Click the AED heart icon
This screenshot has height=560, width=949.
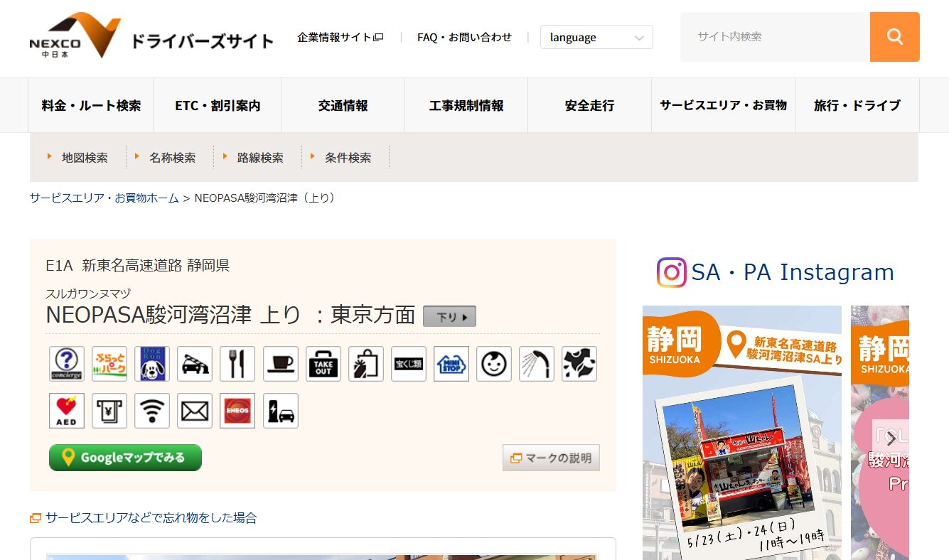coord(67,411)
